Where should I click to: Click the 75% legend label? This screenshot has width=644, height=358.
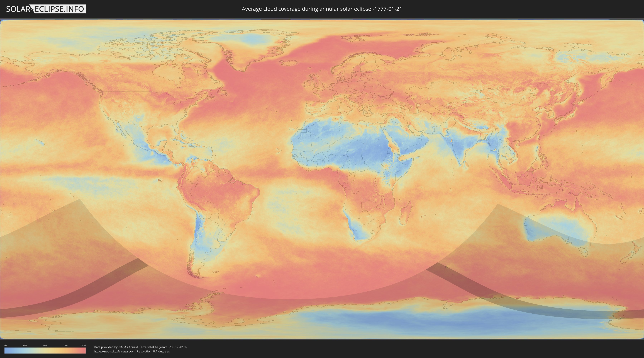65,345
